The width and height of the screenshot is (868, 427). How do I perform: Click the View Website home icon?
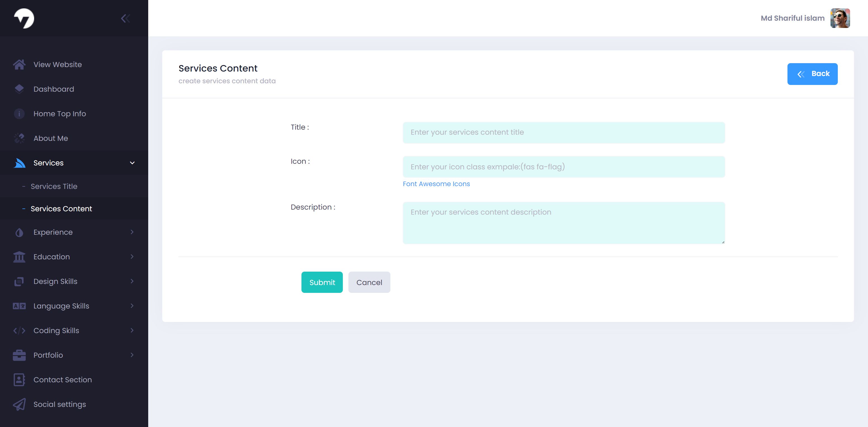[19, 64]
